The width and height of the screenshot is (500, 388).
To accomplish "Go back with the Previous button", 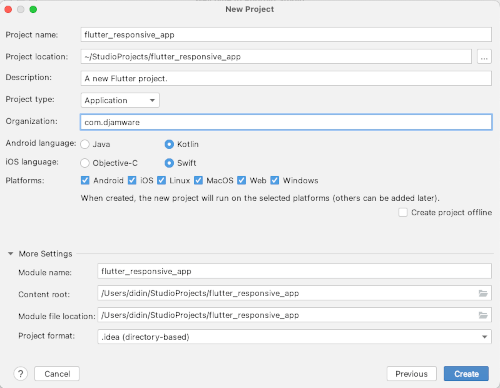I will point(412,374).
